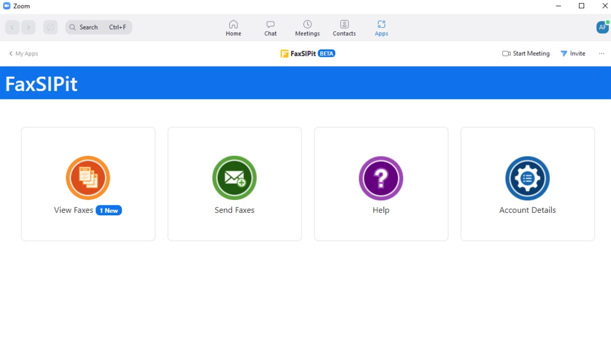
Task: Switch to the Chat tab
Action: tap(271, 28)
